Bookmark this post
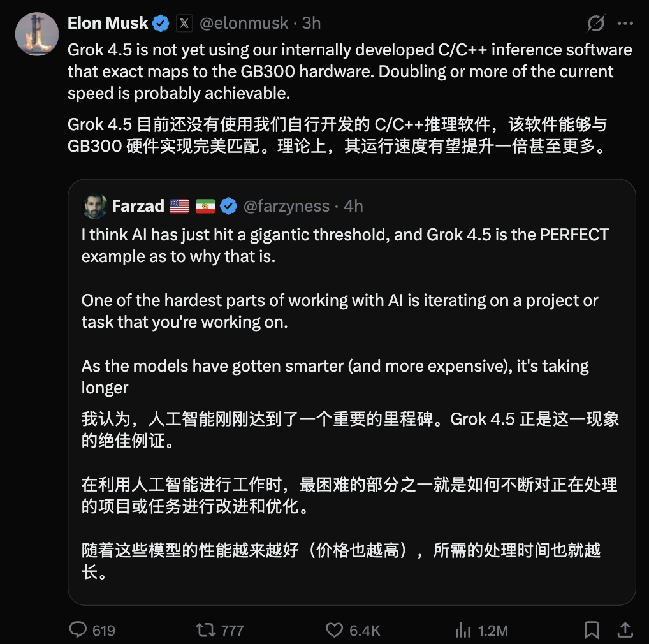 [592, 630]
